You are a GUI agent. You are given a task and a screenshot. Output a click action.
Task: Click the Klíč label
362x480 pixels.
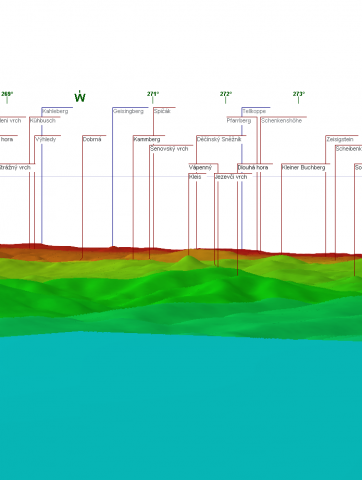[x=195, y=177]
